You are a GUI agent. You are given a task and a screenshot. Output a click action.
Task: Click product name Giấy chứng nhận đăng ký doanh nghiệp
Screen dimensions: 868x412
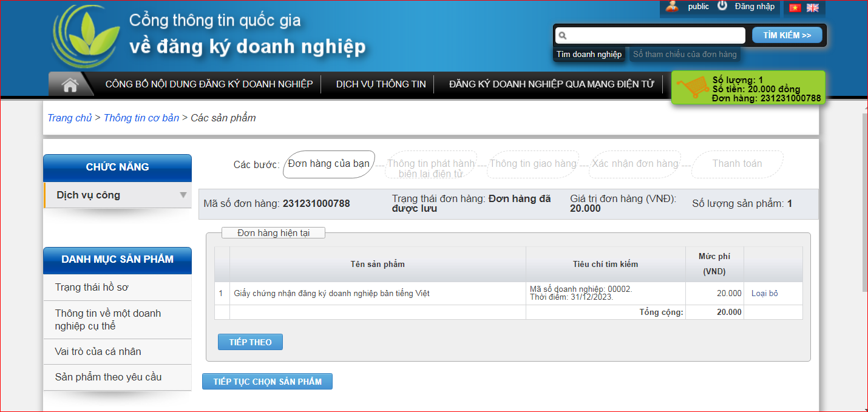[332, 294]
